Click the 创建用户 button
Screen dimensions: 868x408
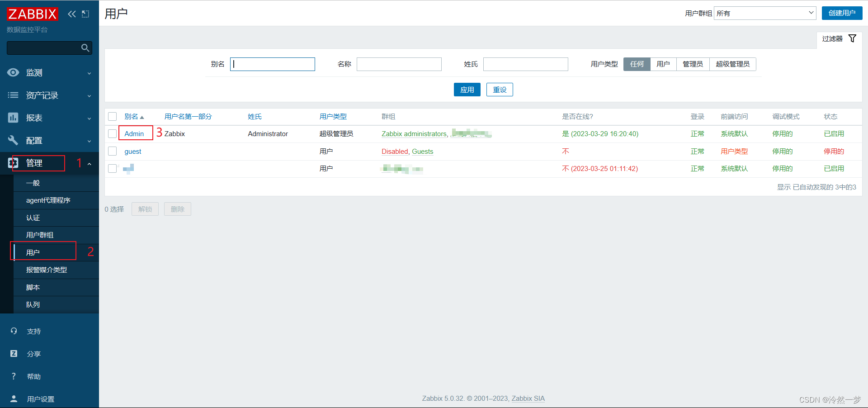tap(842, 13)
